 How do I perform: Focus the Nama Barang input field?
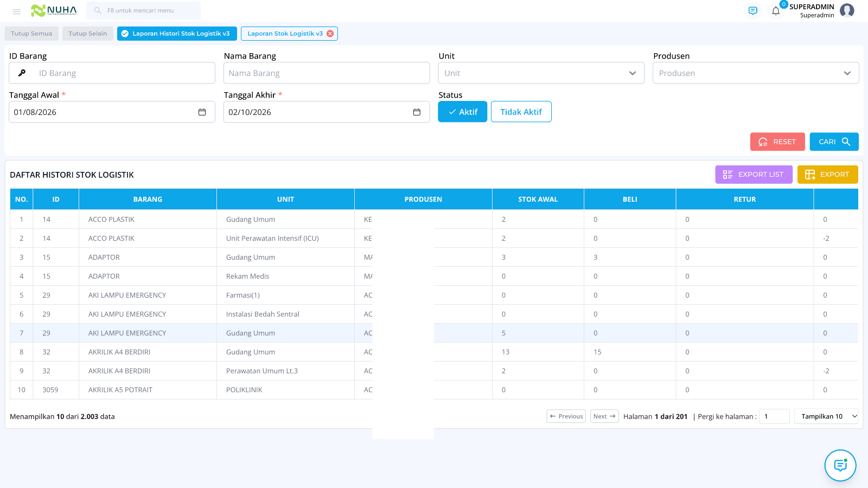[x=327, y=73]
